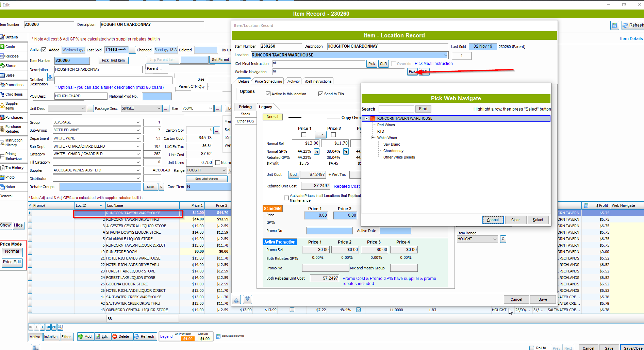Click the POS Desc field with HOUGH CHARD
644x350 pixels.
81,96
